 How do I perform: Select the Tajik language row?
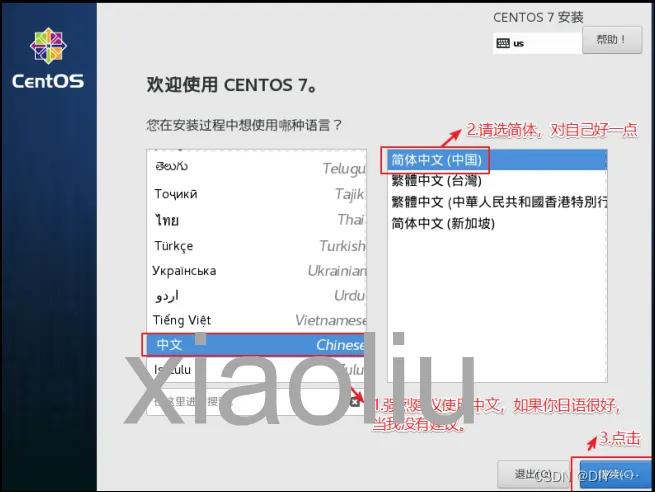tap(257, 194)
